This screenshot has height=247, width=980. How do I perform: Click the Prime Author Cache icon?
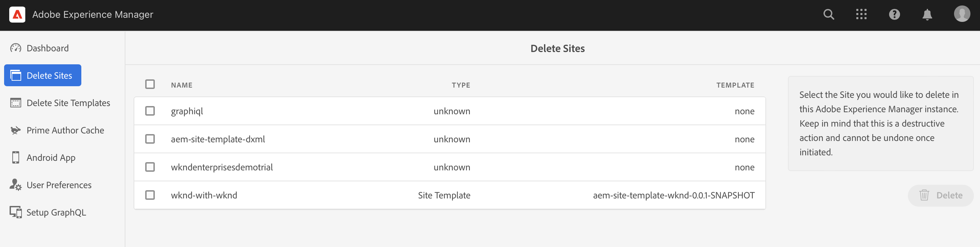click(x=16, y=130)
